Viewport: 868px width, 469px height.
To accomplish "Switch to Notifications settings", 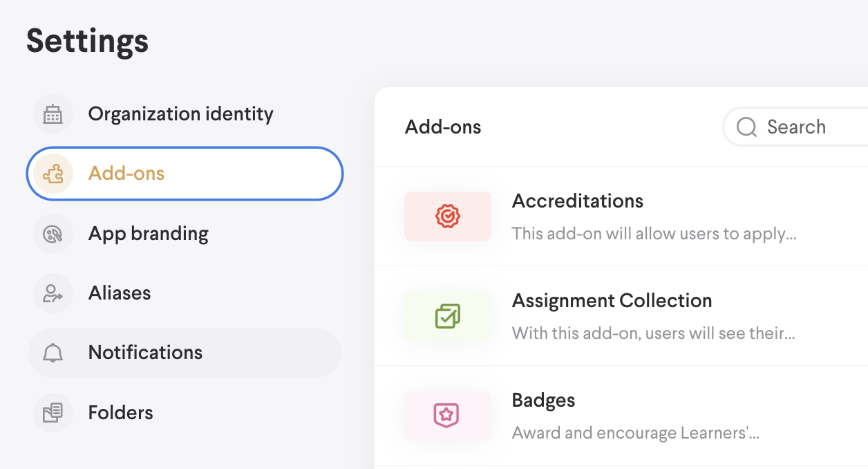I will tap(145, 353).
